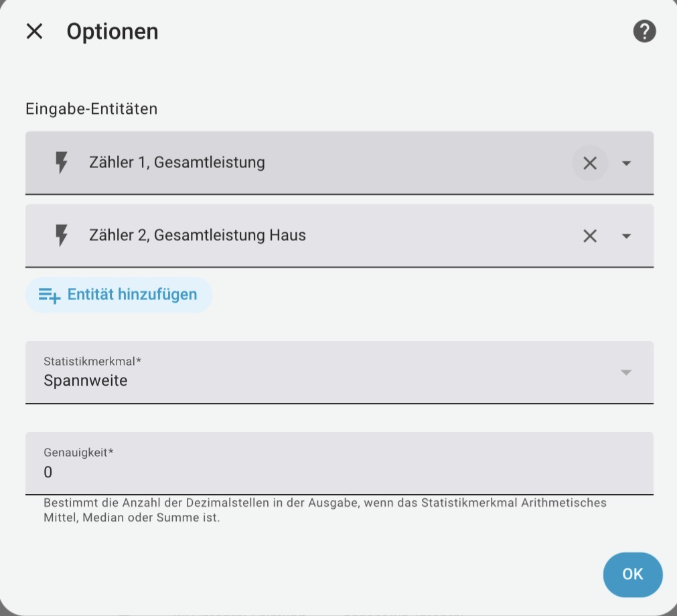
Task: Confirm the options with the OK button
Action: pyautogui.click(x=633, y=574)
